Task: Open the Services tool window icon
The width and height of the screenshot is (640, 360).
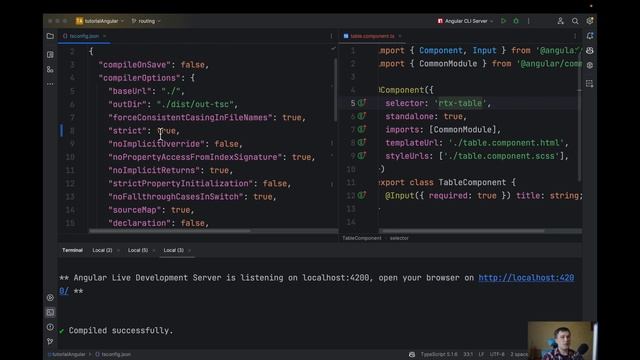Action: point(50,298)
